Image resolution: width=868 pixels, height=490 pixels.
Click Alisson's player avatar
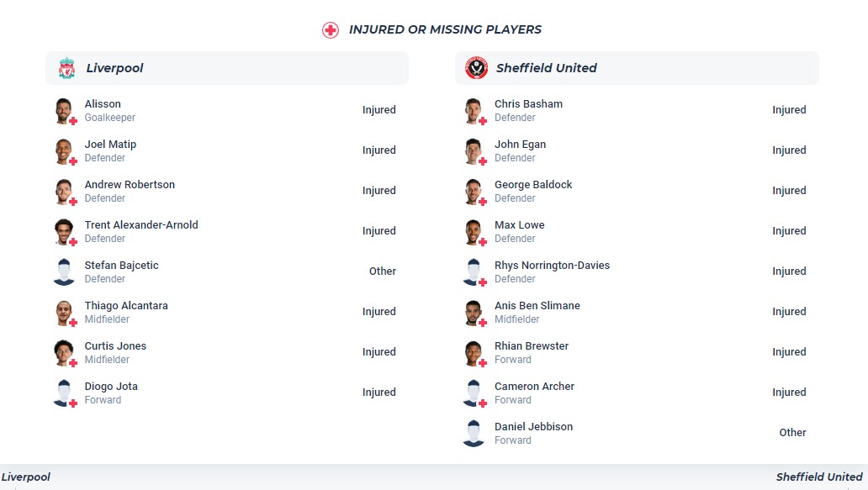(x=64, y=110)
